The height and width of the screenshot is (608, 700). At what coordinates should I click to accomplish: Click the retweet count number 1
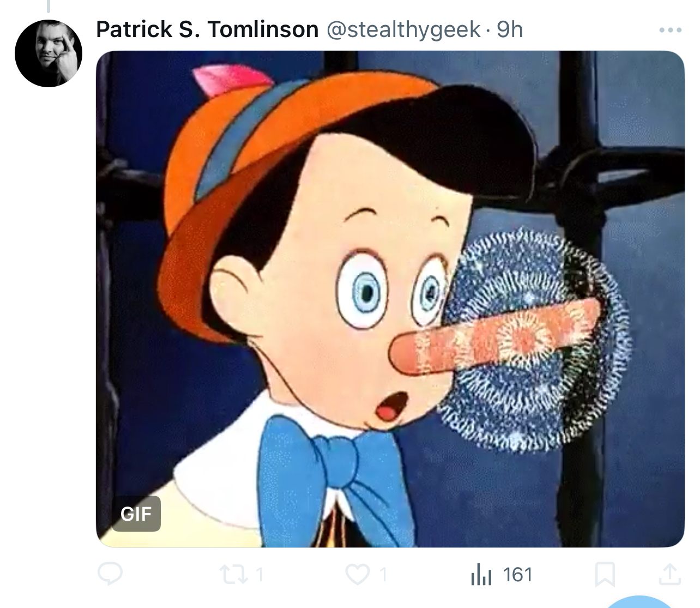(260, 575)
